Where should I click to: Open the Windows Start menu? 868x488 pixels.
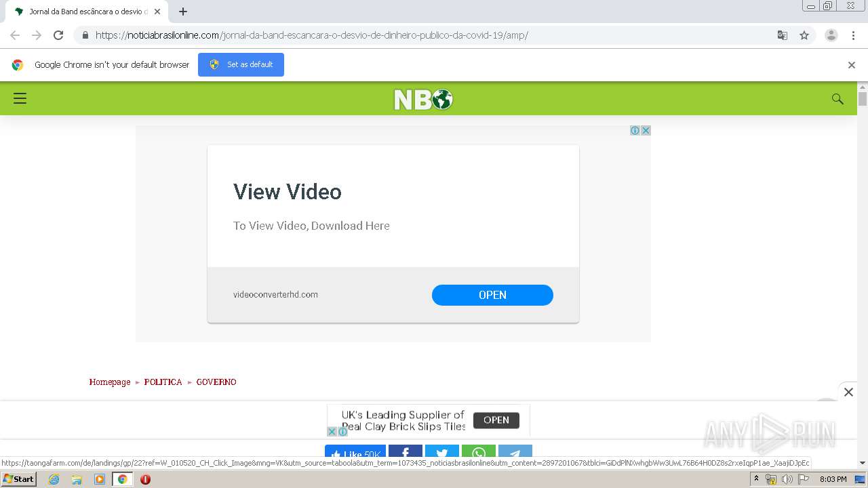pyautogui.click(x=18, y=479)
